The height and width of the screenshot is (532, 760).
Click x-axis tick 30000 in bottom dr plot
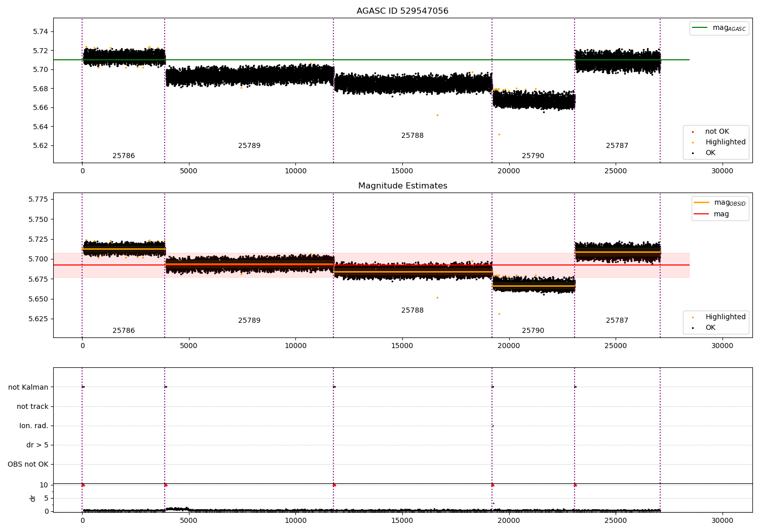point(722,520)
